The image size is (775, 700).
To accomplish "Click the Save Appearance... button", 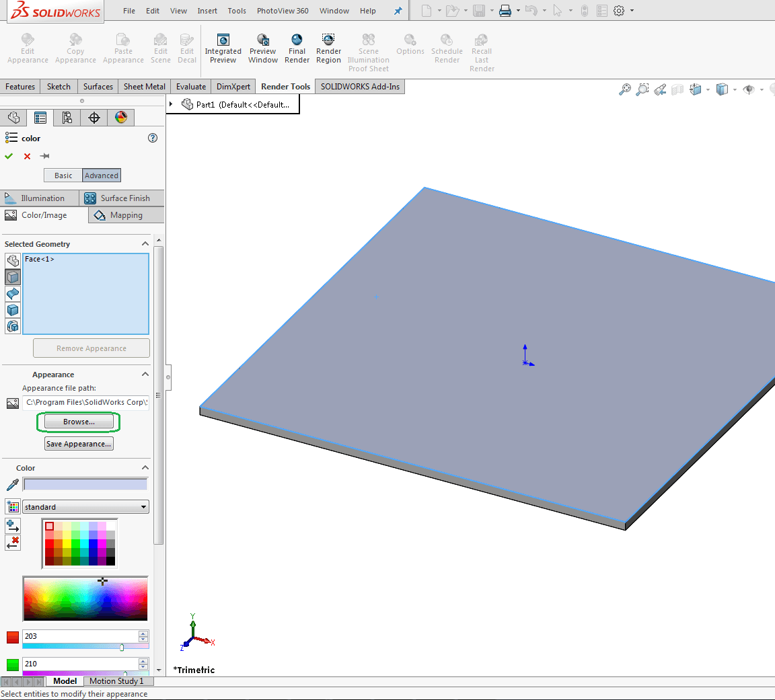I will point(79,444).
